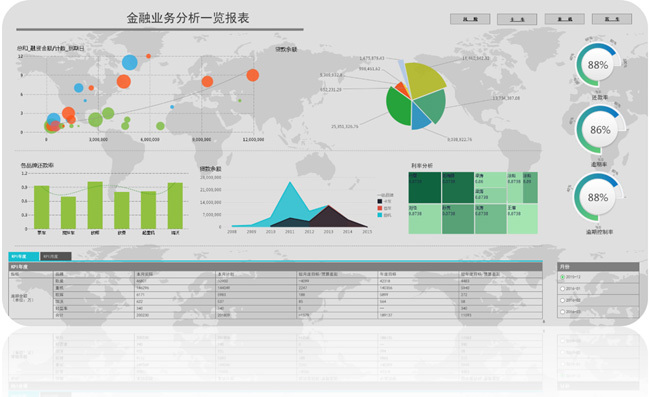The width and height of the screenshot is (650, 397).
Task: Click the tallest green bar in the bar chart
Action: coord(95,205)
